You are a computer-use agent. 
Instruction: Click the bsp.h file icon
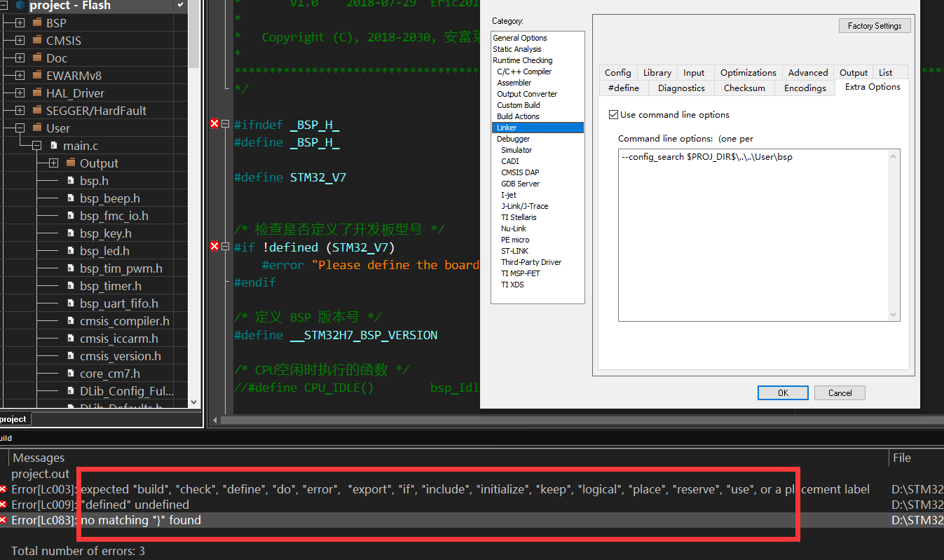(x=71, y=181)
